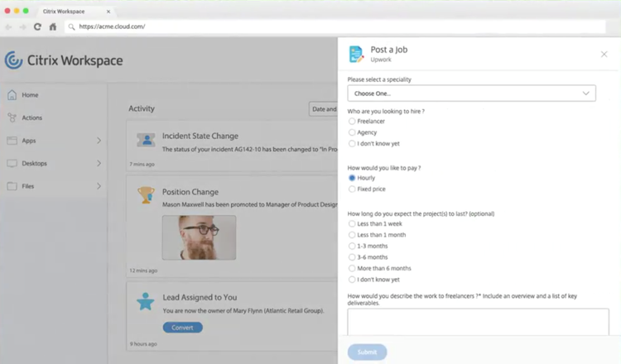Reload the page with browser refresh icon
Screen dimensions: 621x364
click(x=37, y=26)
